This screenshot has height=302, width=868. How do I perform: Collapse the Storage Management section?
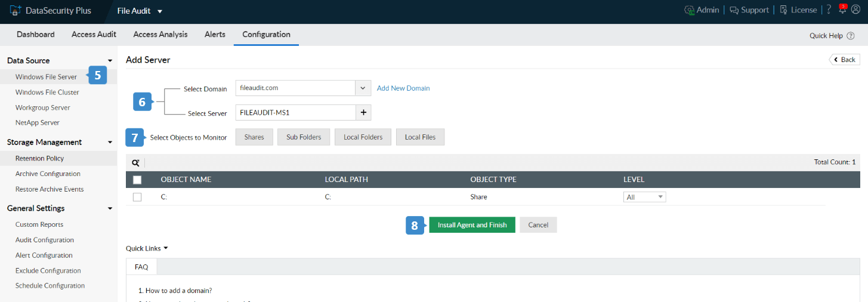click(110, 143)
